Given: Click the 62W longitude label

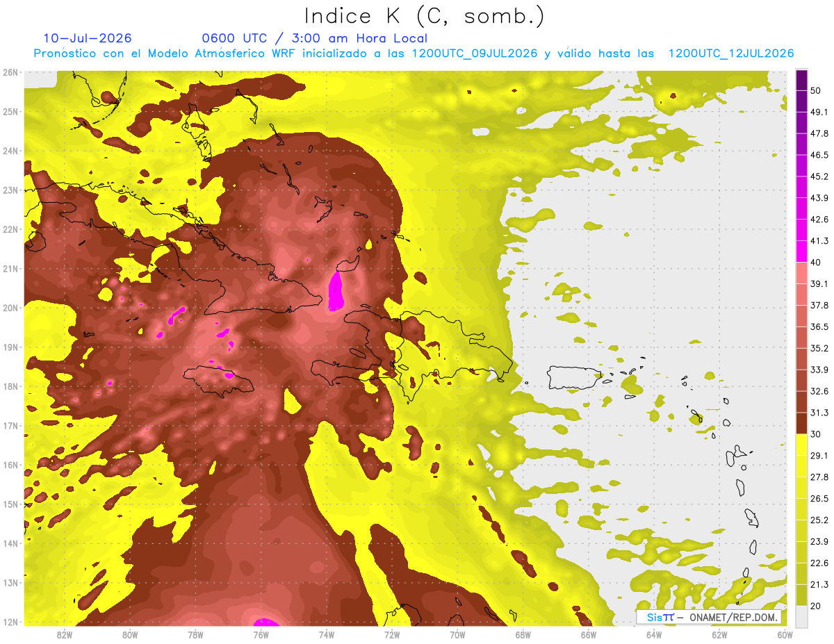Looking at the screenshot, I should click(719, 634).
